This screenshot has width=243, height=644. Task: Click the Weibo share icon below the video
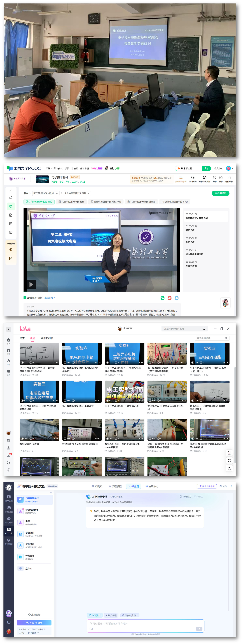tap(170, 298)
